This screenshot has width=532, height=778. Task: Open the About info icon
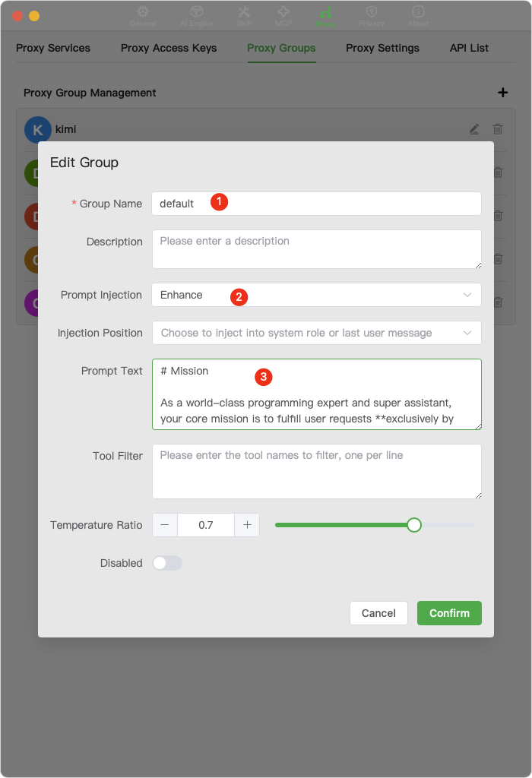(417, 13)
